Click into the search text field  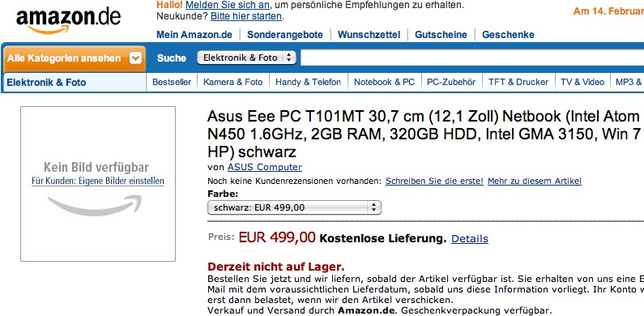[472, 58]
